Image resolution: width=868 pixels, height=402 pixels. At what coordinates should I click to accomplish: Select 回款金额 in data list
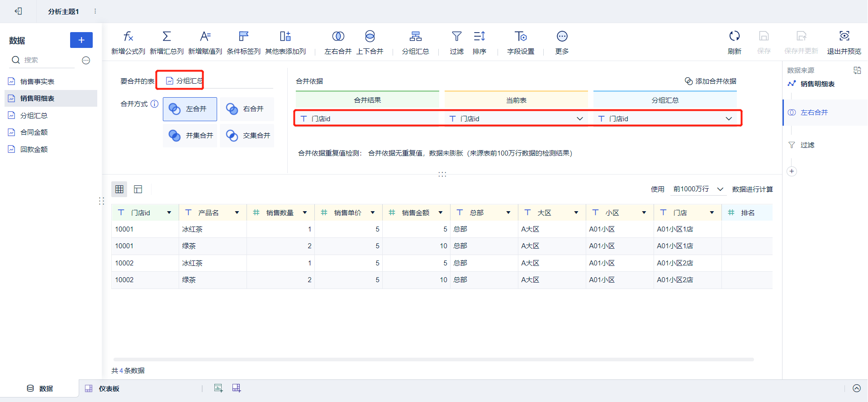pyautogui.click(x=51, y=149)
